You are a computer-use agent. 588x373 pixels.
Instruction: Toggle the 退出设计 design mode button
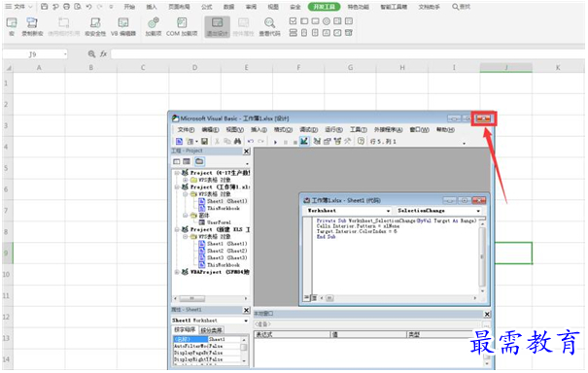pos(218,26)
